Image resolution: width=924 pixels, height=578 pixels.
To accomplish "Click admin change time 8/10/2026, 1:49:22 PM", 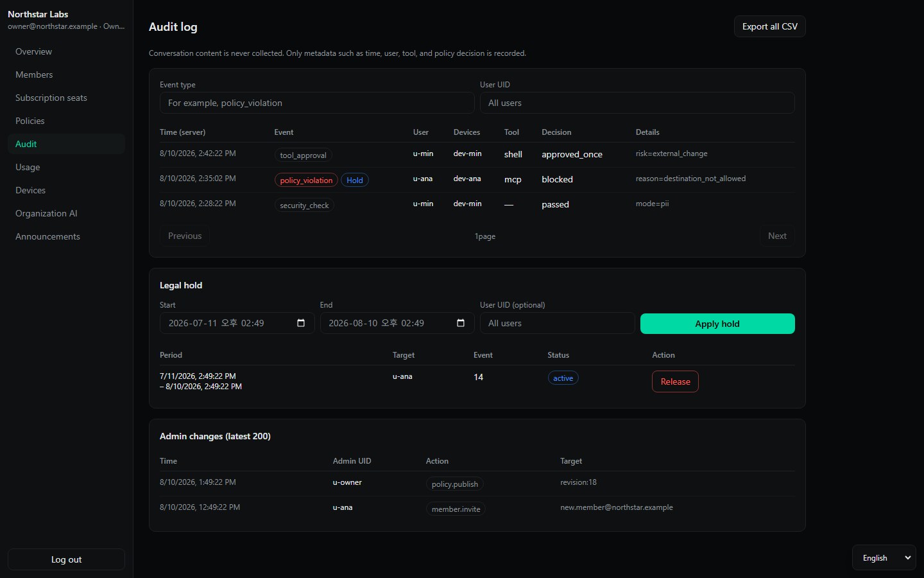I will pyautogui.click(x=198, y=482).
